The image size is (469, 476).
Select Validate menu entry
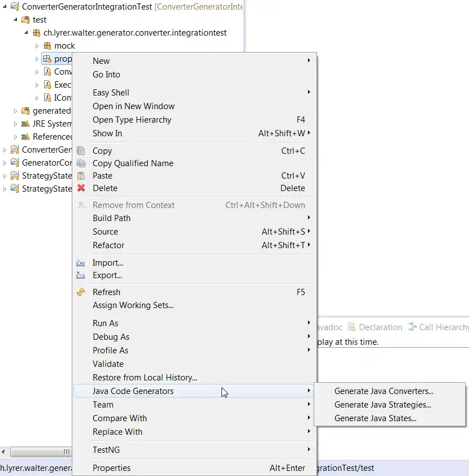point(195,364)
